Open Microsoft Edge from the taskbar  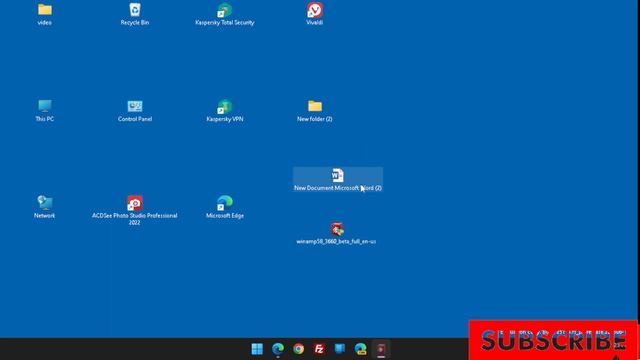click(x=278, y=349)
